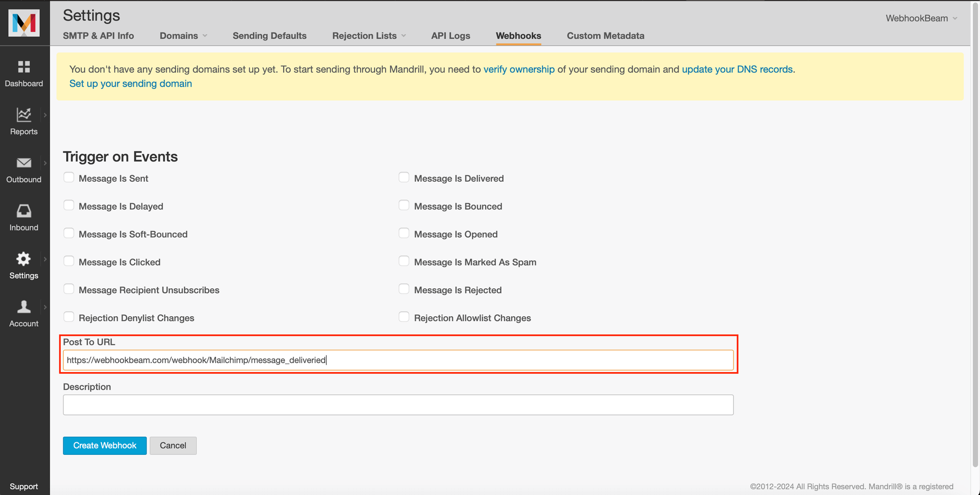This screenshot has width=980, height=495.
Task: Click the Settings gear icon
Action: pyautogui.click(x=24, y=259)
